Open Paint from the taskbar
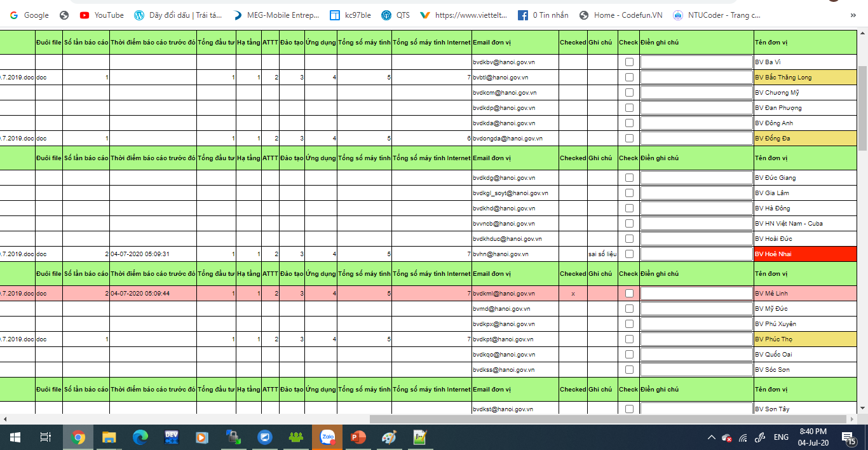Viewport: 868px width, 450px height. [x=389, y=437]
